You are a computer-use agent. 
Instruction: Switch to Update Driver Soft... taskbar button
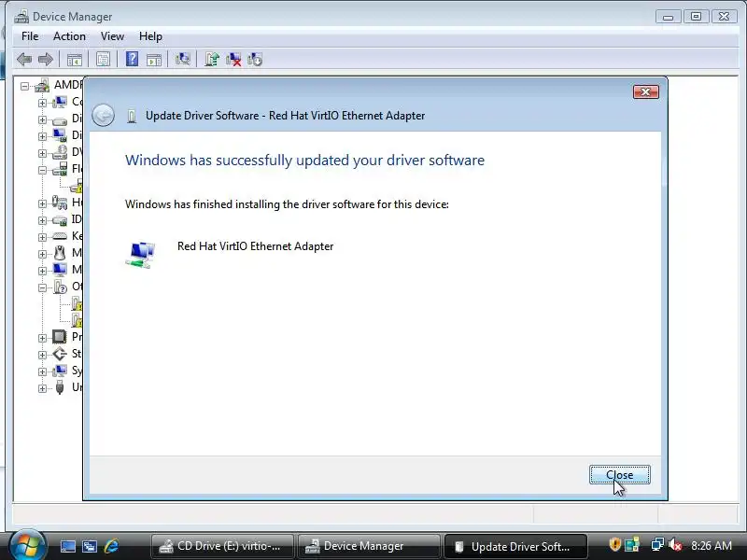tap(515, 546)
